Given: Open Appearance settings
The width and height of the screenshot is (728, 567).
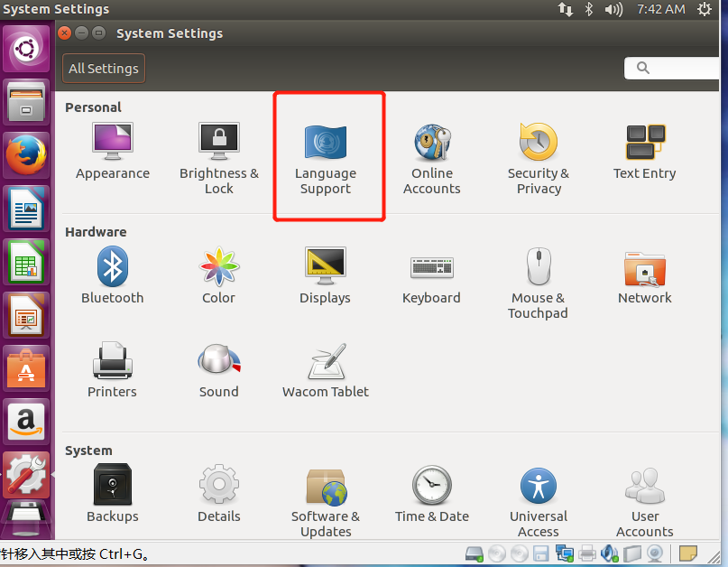Looking at the screenshot, I should [113, 152].
